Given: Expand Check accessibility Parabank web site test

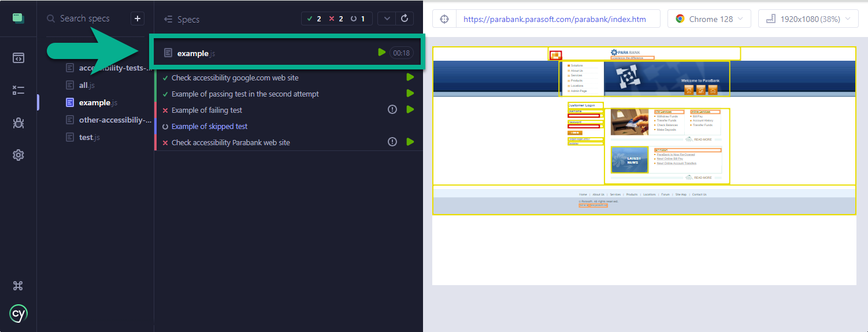Looking at the screenshot, I should tap(231, 142).
